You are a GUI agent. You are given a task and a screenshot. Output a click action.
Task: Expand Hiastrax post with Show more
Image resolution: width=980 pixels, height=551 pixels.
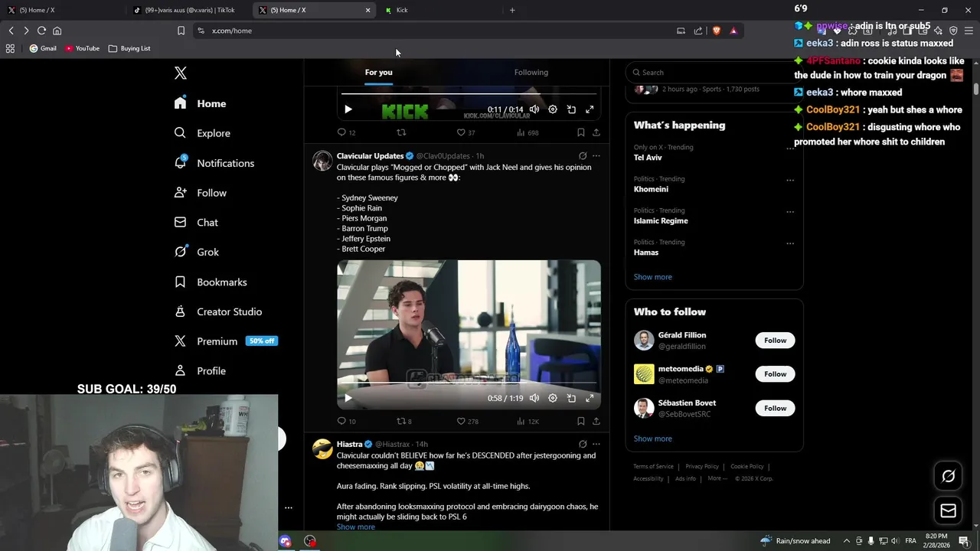click(x=355, y=527)
